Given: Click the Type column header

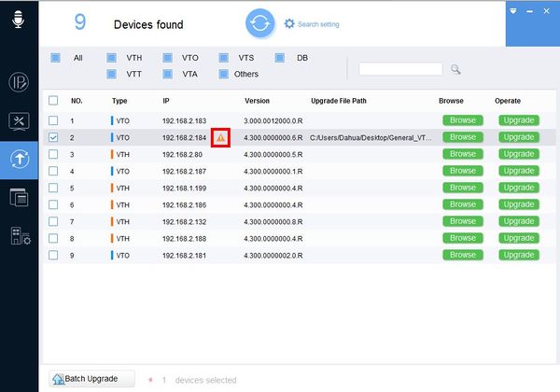Looking at the screenshot, I should (119, 101).
